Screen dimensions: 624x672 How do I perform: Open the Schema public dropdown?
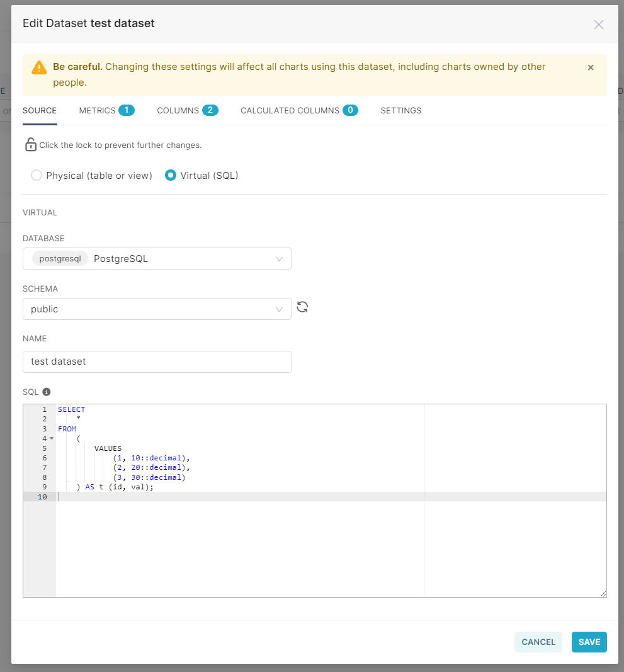(x=157, y=309)
